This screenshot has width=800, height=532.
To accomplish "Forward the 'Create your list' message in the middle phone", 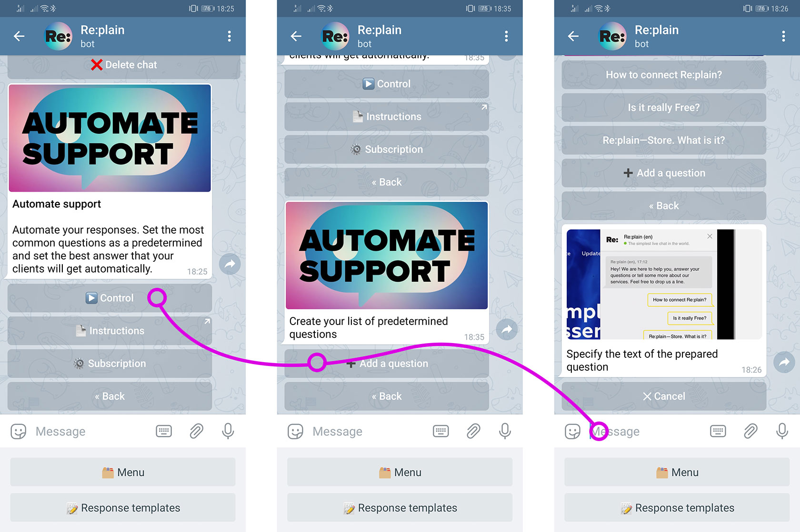I will [507, 329].
